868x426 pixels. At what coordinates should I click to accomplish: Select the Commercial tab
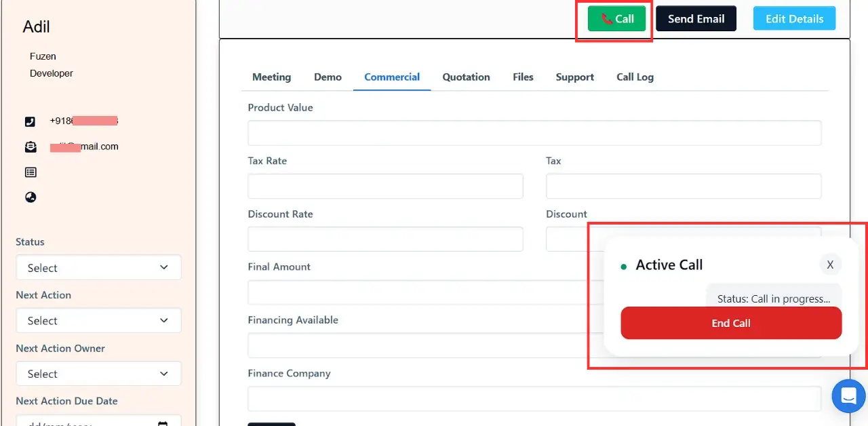point(392,77)
